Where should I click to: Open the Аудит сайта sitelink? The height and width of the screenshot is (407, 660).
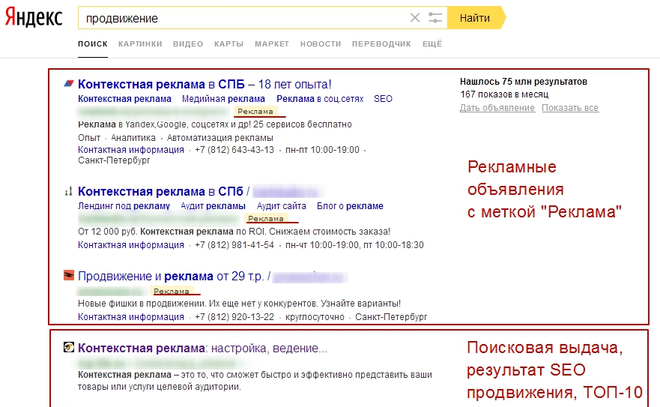coord(281,206)
